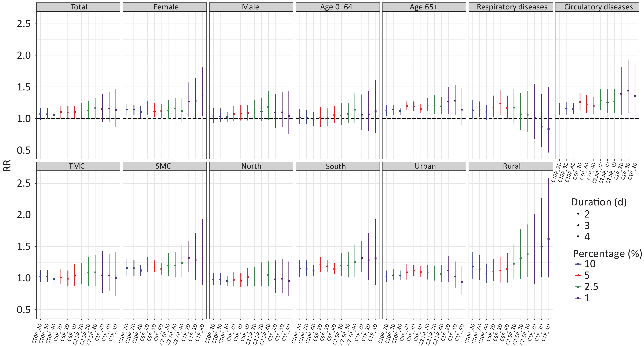The width and height of the screenshot is (644, 346).
Task: Click the circle marker for duration 2
Action: pos(578,214)
